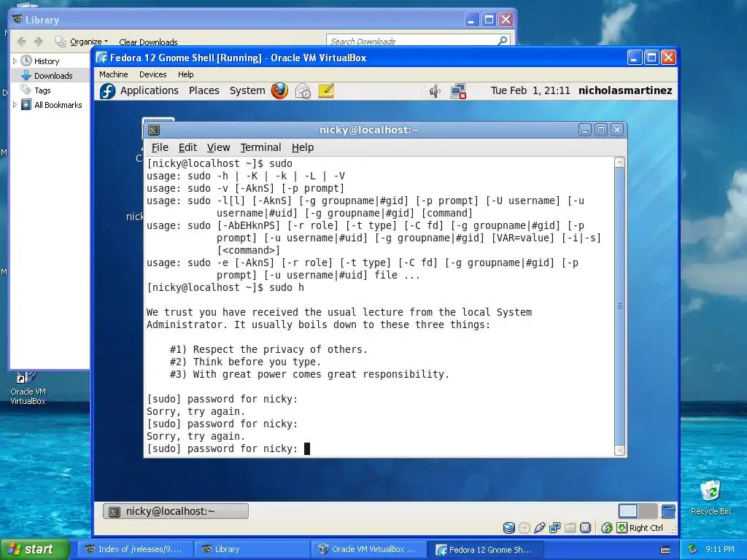
Task: Expand the All Bookmarks tree item
Action: (x=15, y=105)
